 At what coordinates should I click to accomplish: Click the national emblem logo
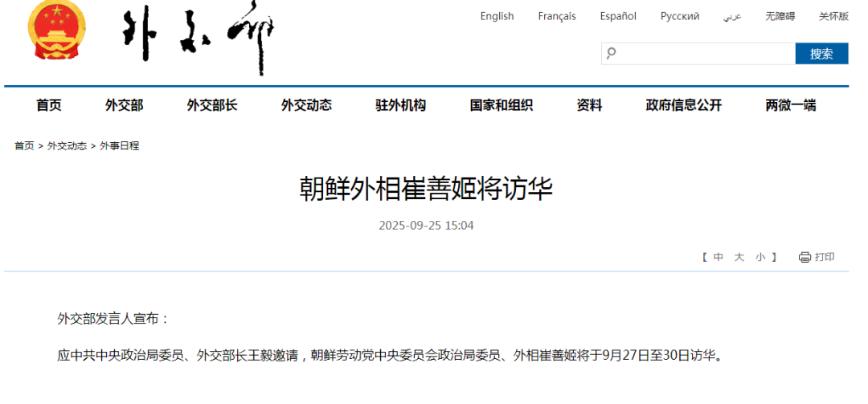(56, 30)
